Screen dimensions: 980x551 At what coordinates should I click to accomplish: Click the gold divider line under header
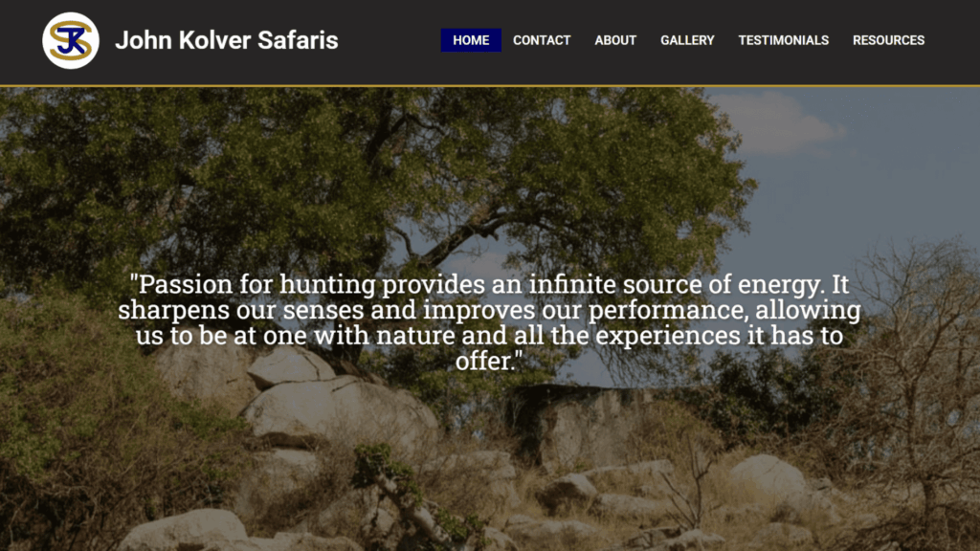(x=490, y=85)
